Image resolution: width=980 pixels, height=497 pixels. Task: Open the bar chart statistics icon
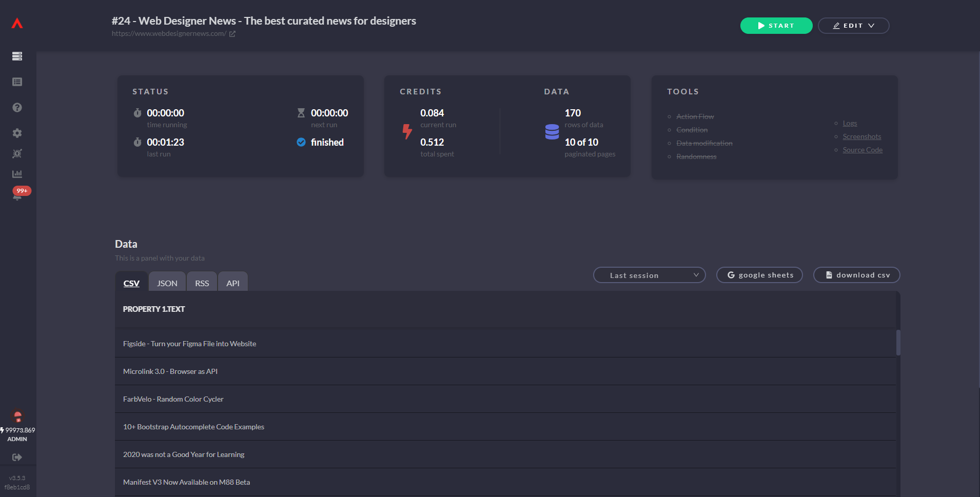[17, 174]
